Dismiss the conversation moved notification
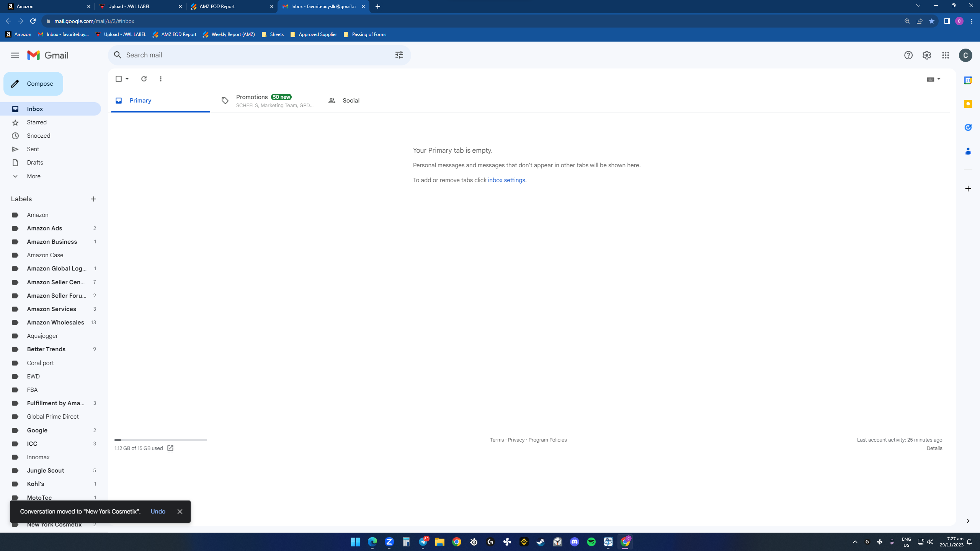Screen dimensions: 980x551 180,512
